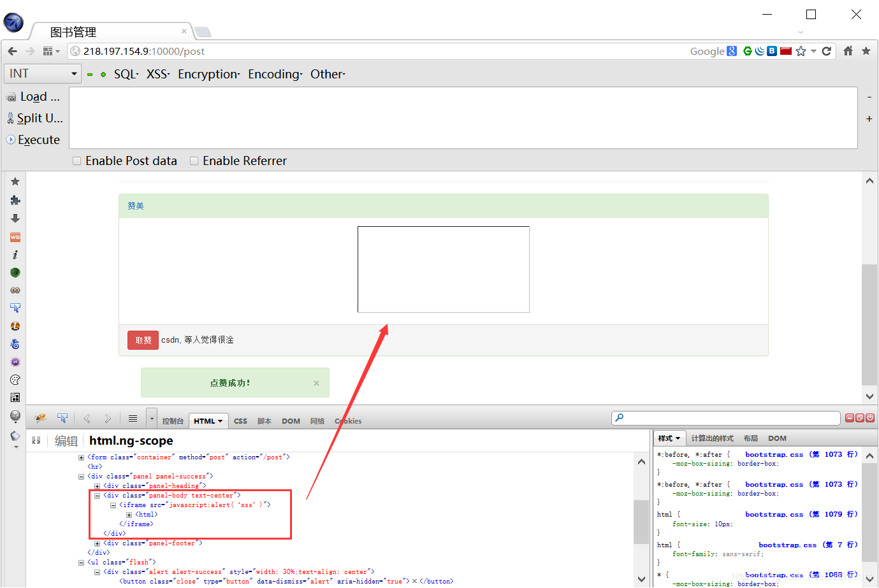Collapse the div panel-body text-center node
879x588 pixels.
[x=97, y=496]
